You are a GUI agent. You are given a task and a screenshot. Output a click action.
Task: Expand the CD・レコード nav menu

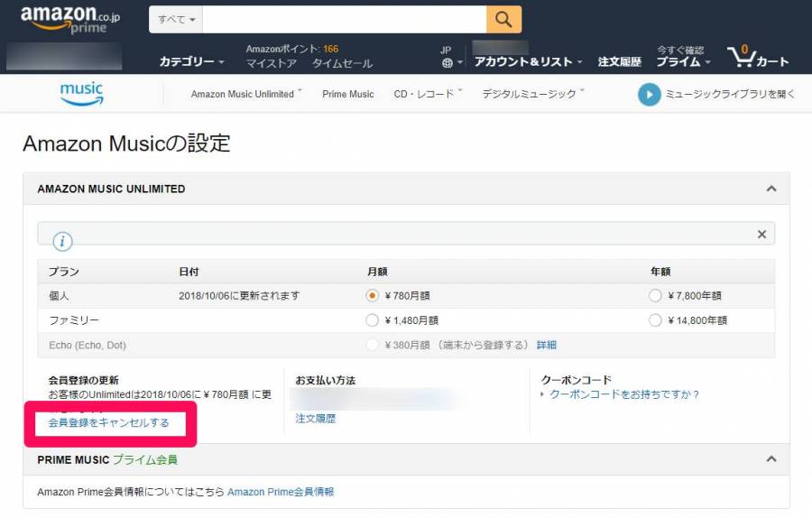coord(428,94)
